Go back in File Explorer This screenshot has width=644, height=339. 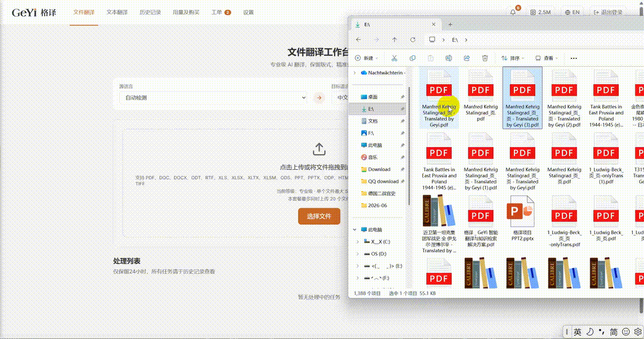click(x=358, y=40)
